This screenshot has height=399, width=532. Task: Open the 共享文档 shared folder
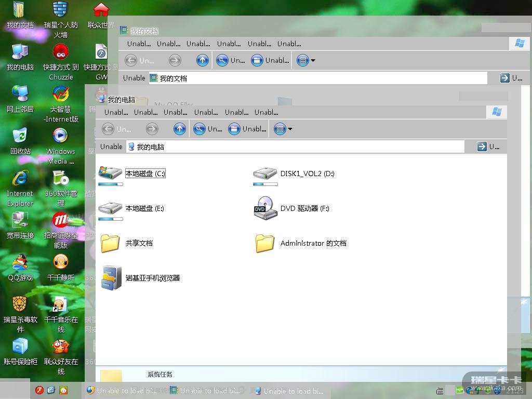tap(111, 243)
